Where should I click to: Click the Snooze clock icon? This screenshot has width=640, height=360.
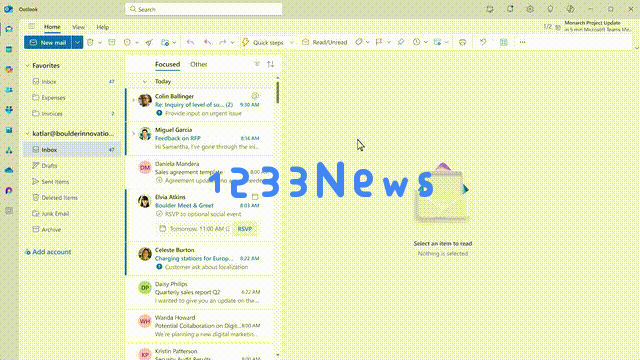pyautogui.click(x=416, y=42)
